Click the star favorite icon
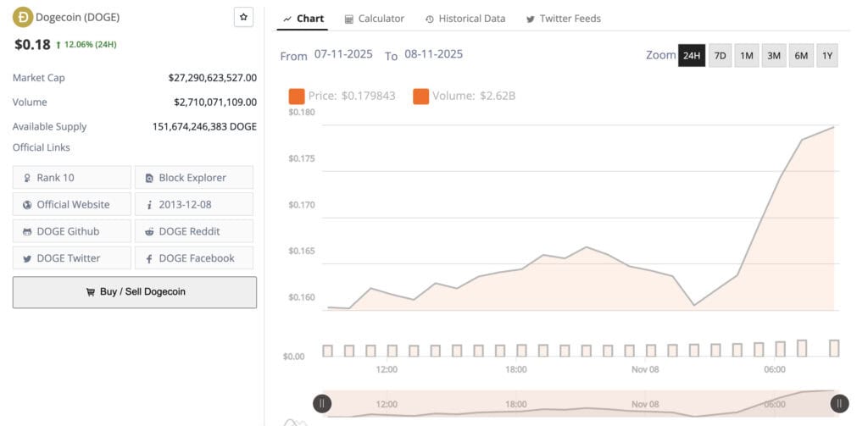 243,17
